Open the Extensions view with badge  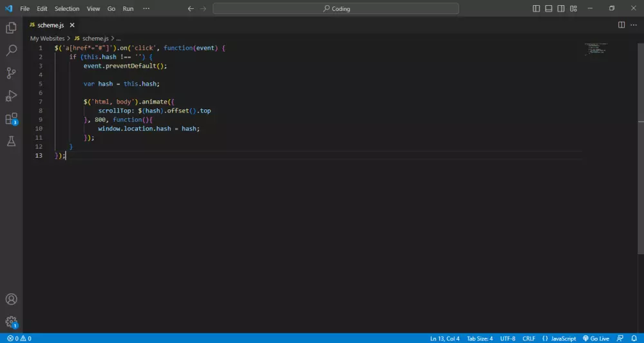point(11,119)
